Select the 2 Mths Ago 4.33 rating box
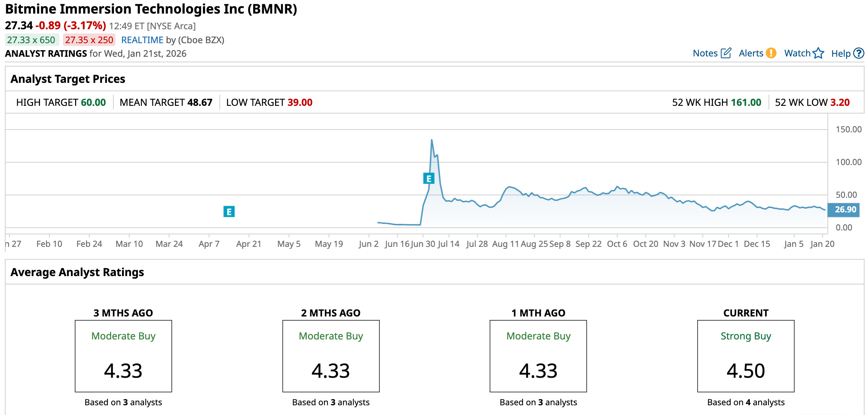The image size is (868, 415). coord(331,356)
